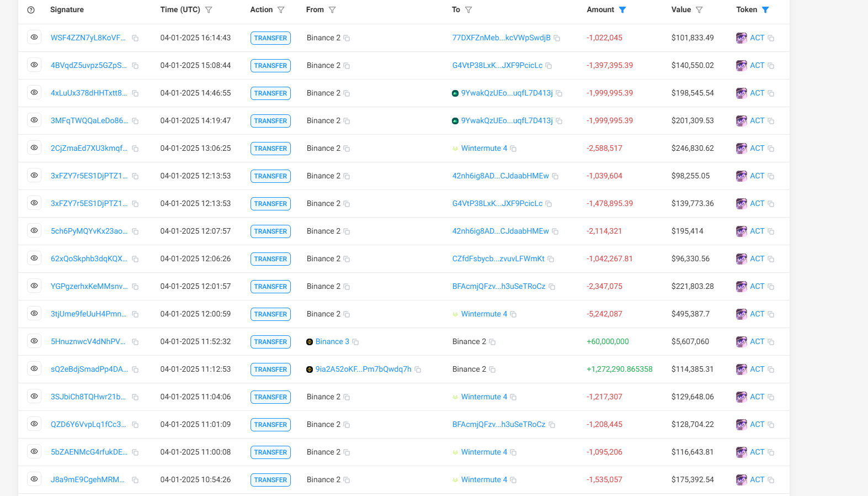This screenshot has height=496, width=868.
Task: Toggle eye icon for transaction J8a9mE9CgehMRM
Action: click(x=34, y=479)
